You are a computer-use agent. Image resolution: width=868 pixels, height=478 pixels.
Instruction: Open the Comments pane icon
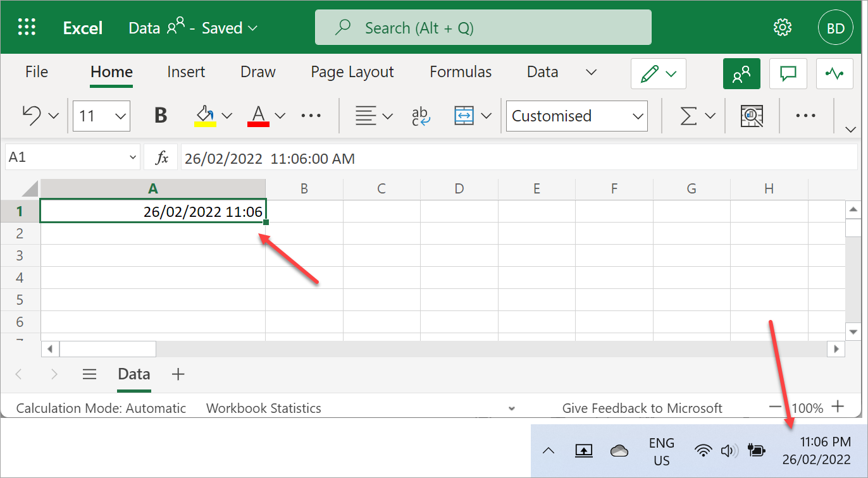click(x=788, y=74)
